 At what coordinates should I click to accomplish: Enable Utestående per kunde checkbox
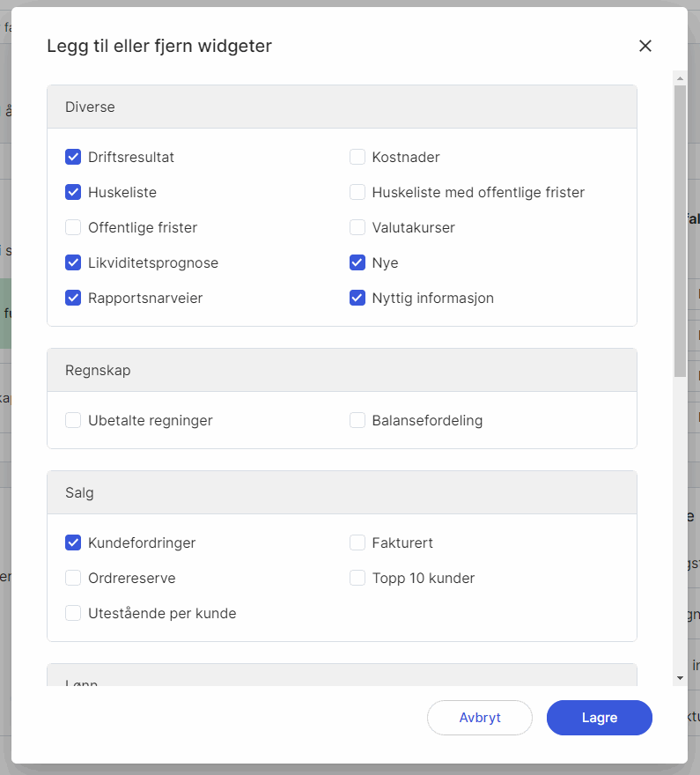click(x=73, y=613)
